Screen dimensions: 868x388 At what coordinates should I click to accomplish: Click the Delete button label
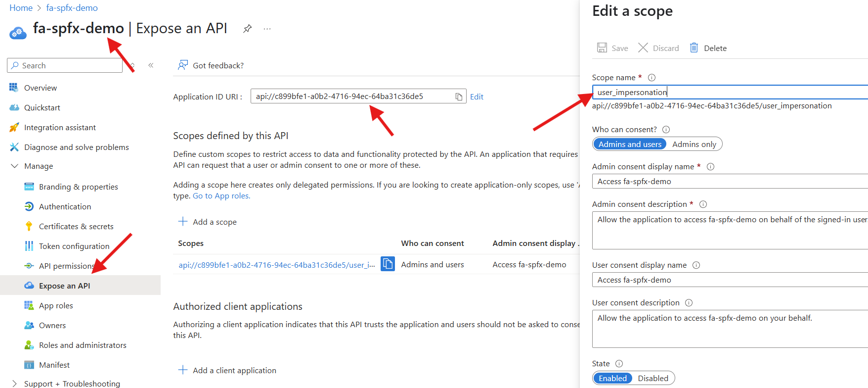(715, 48)
